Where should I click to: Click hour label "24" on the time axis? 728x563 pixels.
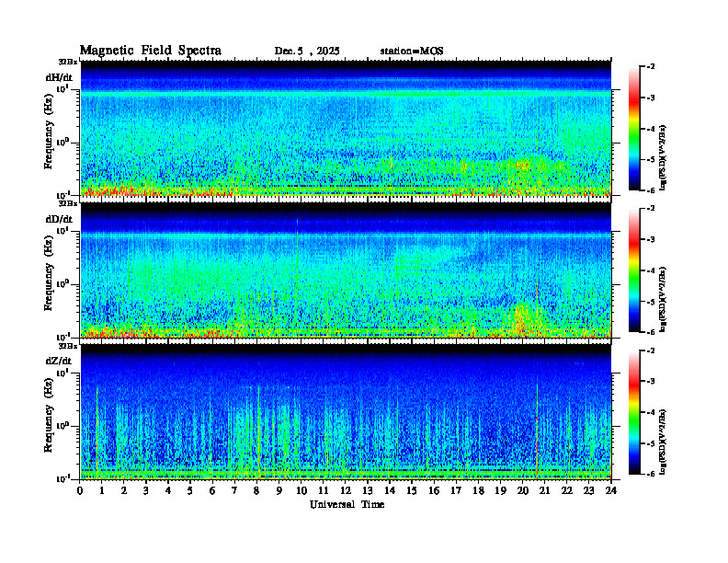point(611,490)
